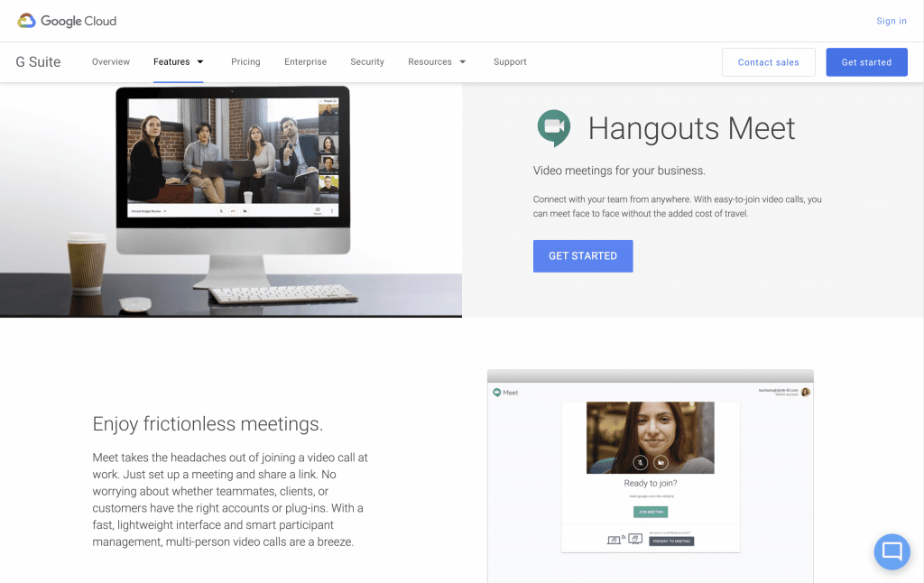Screen dimensions: 924x583
Task: Click the Get started button in header
Action: [866, 62]
